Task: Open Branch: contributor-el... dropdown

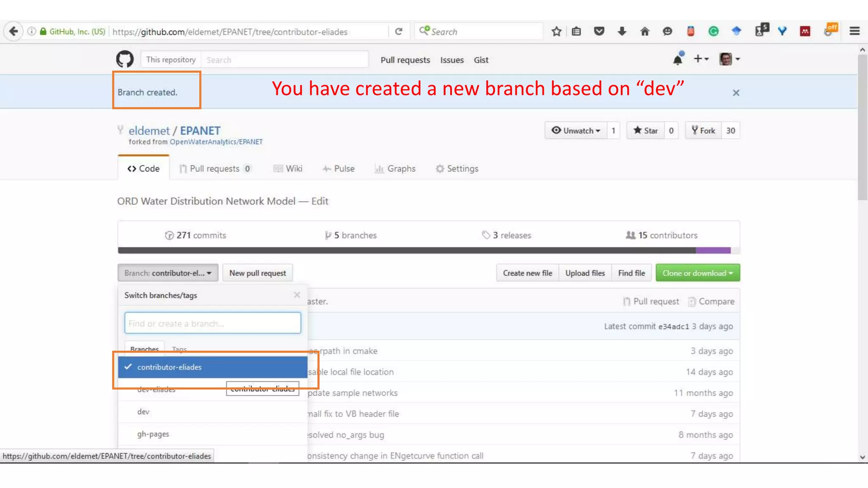Action: point(168,273)
